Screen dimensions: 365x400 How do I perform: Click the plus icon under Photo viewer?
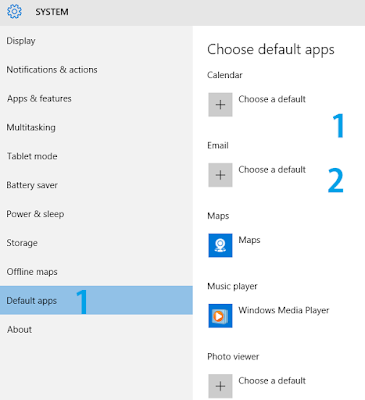point(220,386)
